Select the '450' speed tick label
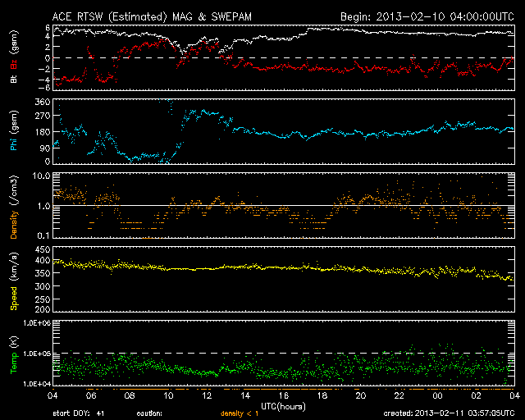525x420 pixels. tap(43, 249)
